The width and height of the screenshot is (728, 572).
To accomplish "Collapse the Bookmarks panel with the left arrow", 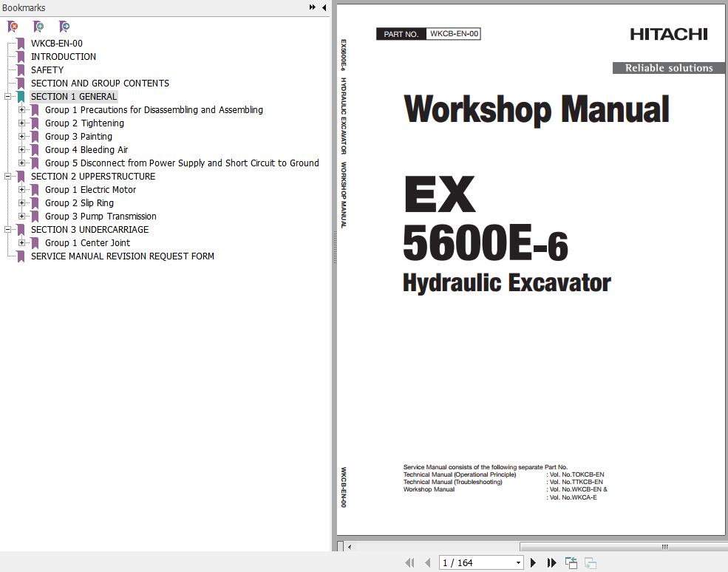I will pos(324,7).
